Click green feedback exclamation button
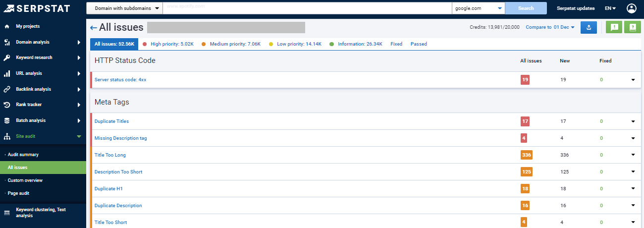Viewport: 644px width, 228px height. pyautogui.click(x=614, y=27)
